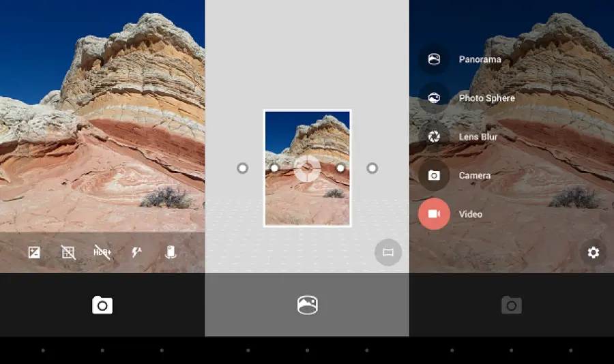
Task: Choose the Panorama label
Action: pyautogui.click(x=480, y=59)
